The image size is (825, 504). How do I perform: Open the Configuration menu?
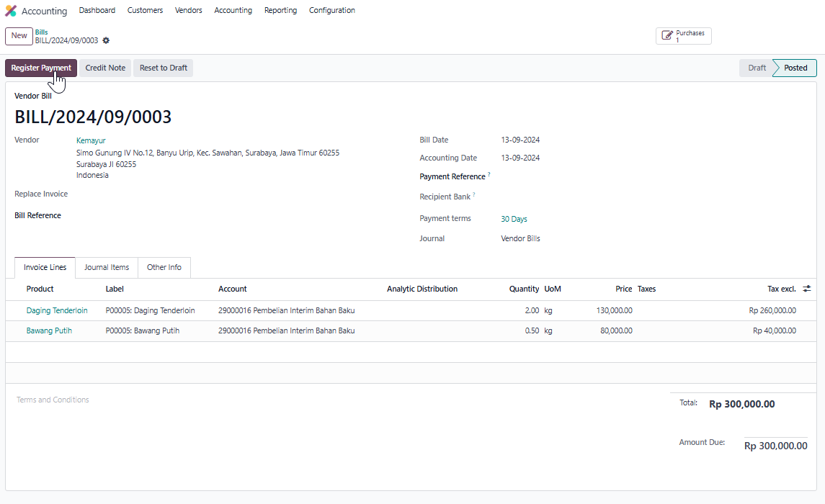click(x=332, y=11)
